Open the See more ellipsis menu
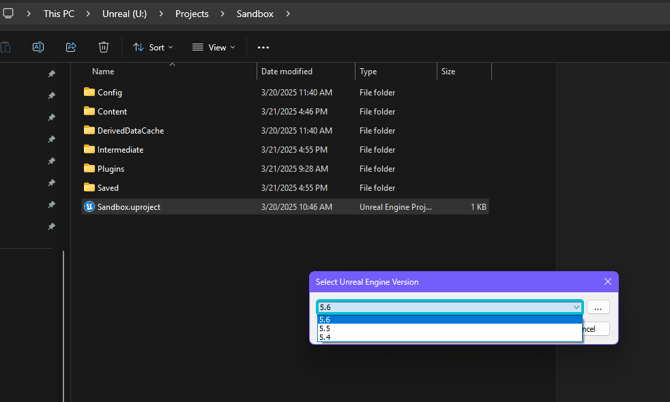Viewport: 670px width, 402px height. pos(263,47)
